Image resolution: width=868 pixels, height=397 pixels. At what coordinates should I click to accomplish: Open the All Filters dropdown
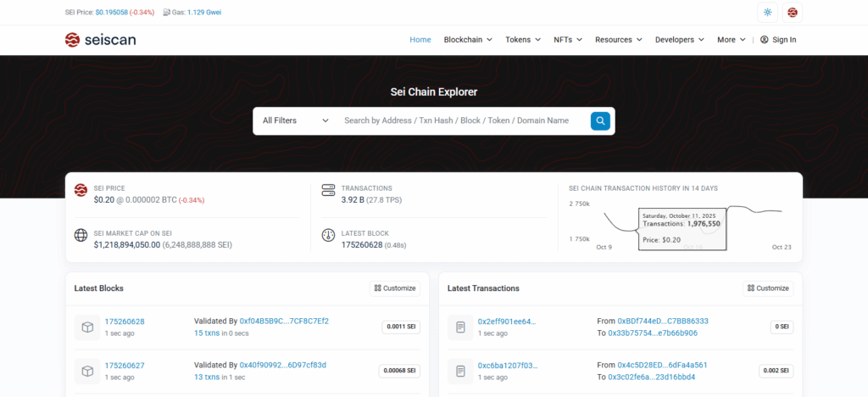(295, 121)
